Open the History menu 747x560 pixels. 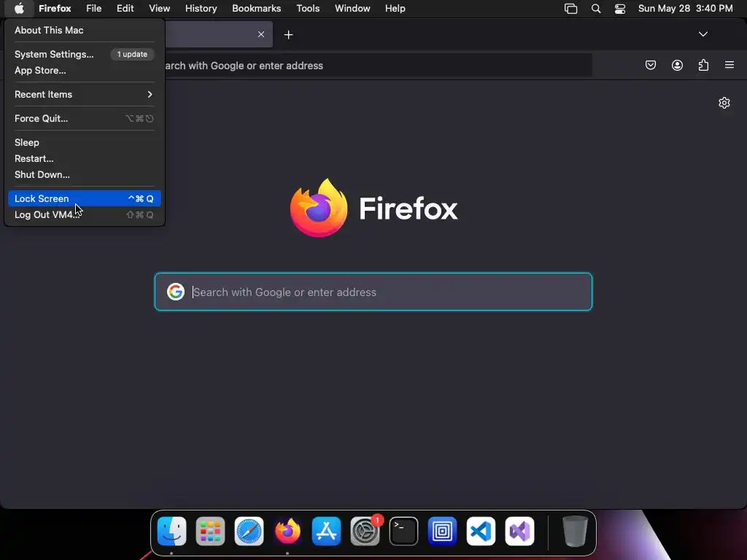pyautogui.click(x=201, y=8)
